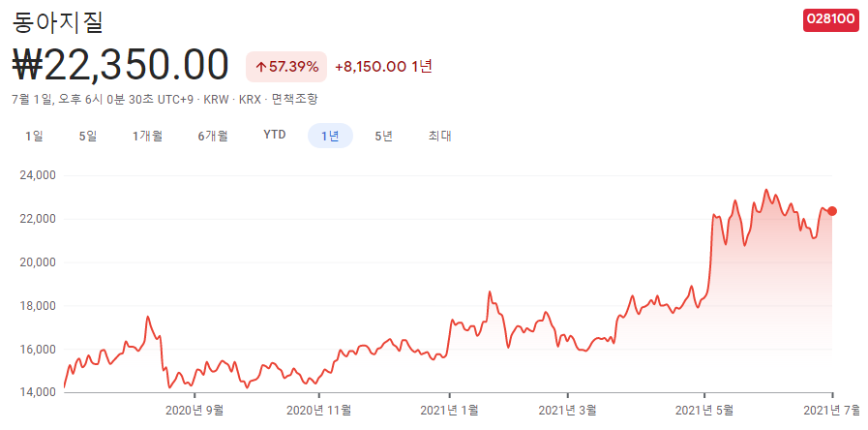This screenshot has height=430, width=868.
Task: Select the 1년 range tab
Action: point(331,136)
